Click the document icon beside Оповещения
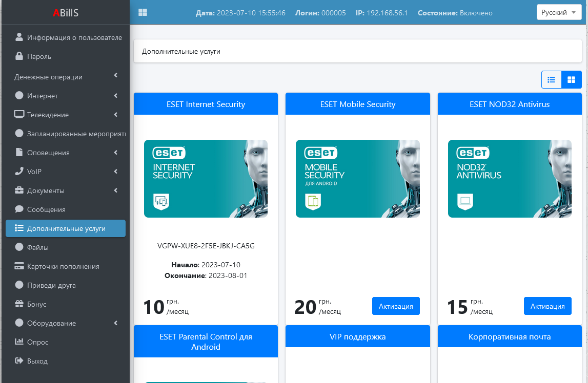 tap(19, 152)
